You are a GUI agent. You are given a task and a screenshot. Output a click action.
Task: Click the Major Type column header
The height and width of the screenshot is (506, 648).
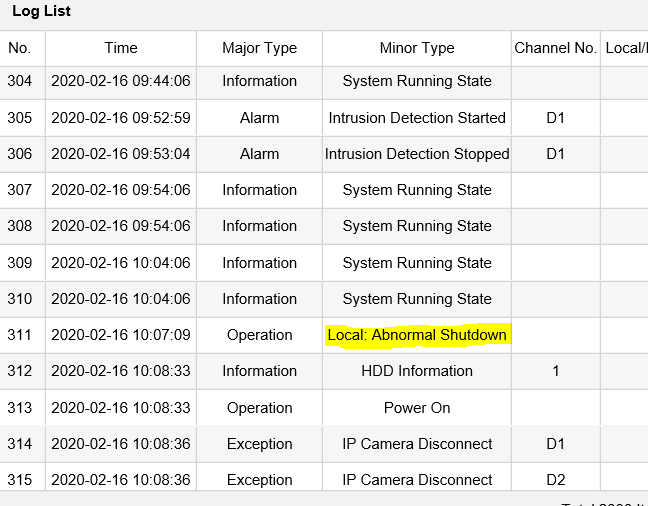pyautogui.click(x=259, y=48)
